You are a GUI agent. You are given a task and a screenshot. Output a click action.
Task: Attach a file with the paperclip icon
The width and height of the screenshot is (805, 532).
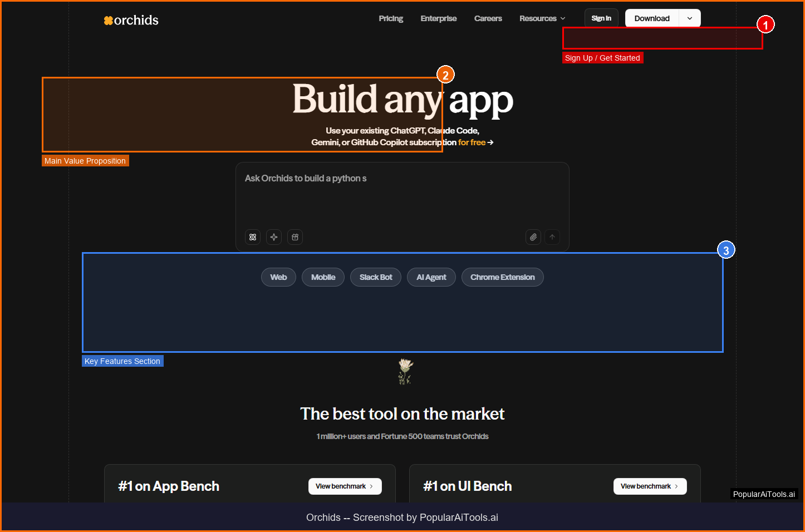tap(533, 237)
